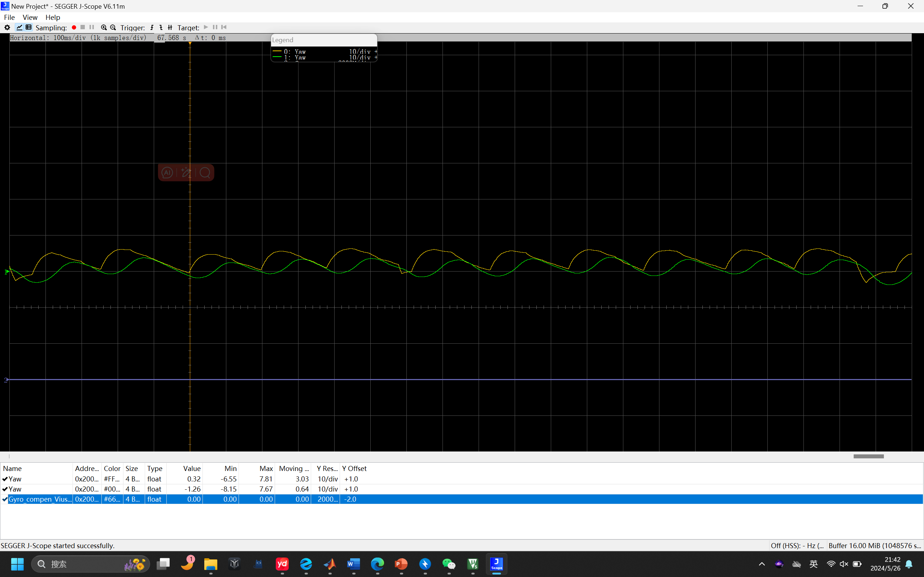Select both edges trigger icon
Image resolution: width=924 pixels, height=577 pixels.
(170, 27)
